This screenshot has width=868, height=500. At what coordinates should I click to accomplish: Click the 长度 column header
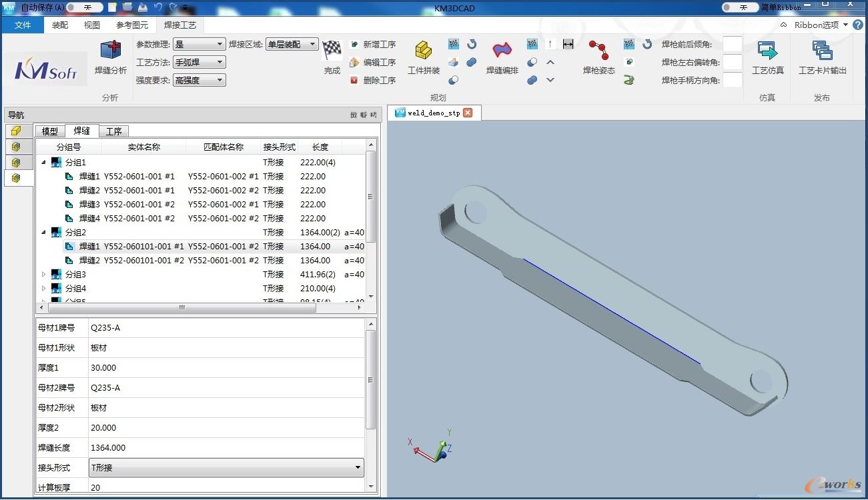pos(320,147)
